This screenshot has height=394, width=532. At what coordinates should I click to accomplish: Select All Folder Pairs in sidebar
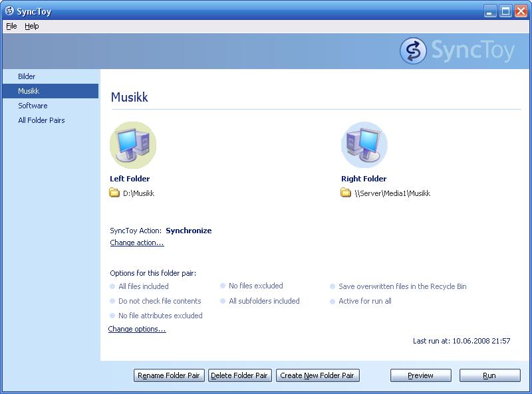coord(51,120)
